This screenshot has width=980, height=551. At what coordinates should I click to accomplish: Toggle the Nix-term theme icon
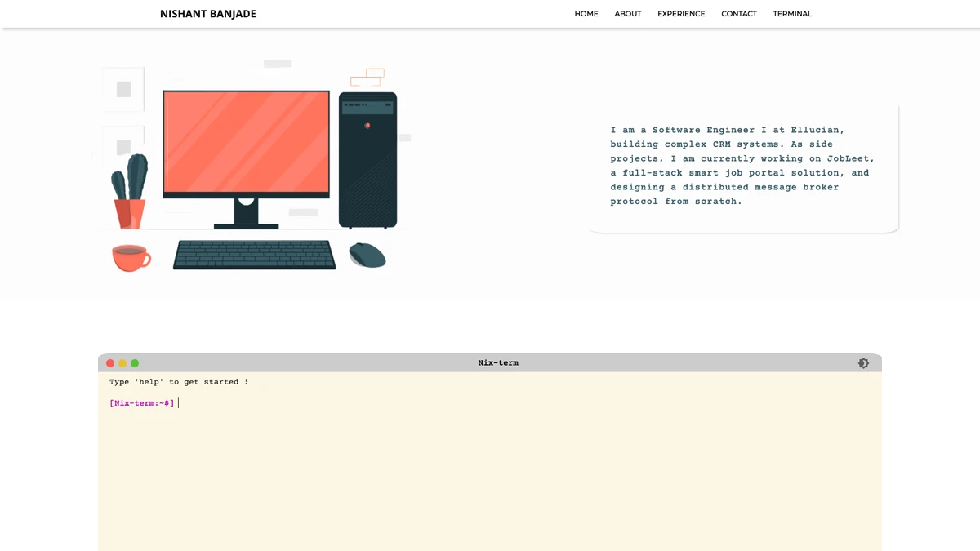pos(863,363)
